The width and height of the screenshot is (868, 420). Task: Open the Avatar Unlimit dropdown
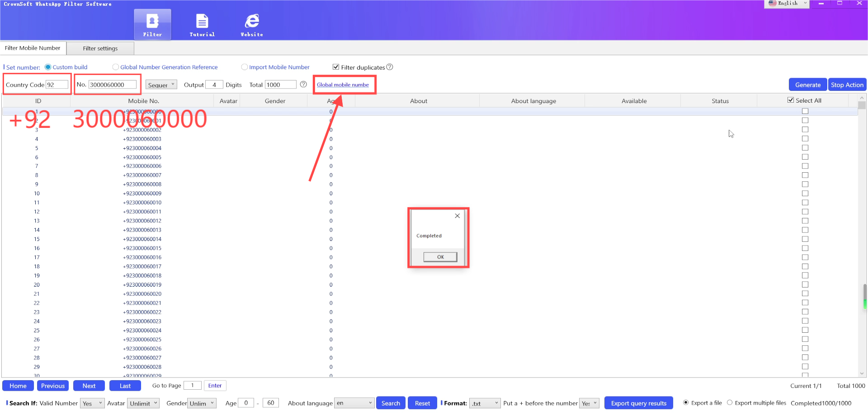point(144,403)
